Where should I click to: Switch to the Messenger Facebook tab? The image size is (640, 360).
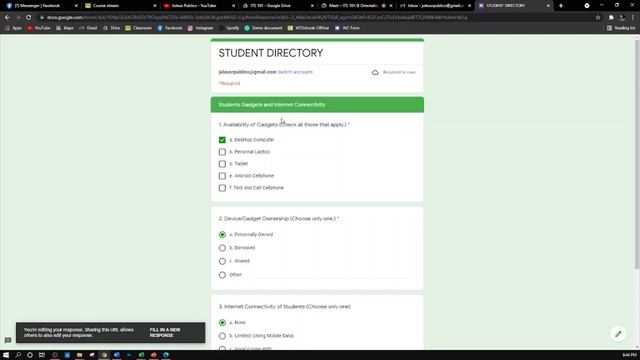pyautogui.click(x=41, y=6)
